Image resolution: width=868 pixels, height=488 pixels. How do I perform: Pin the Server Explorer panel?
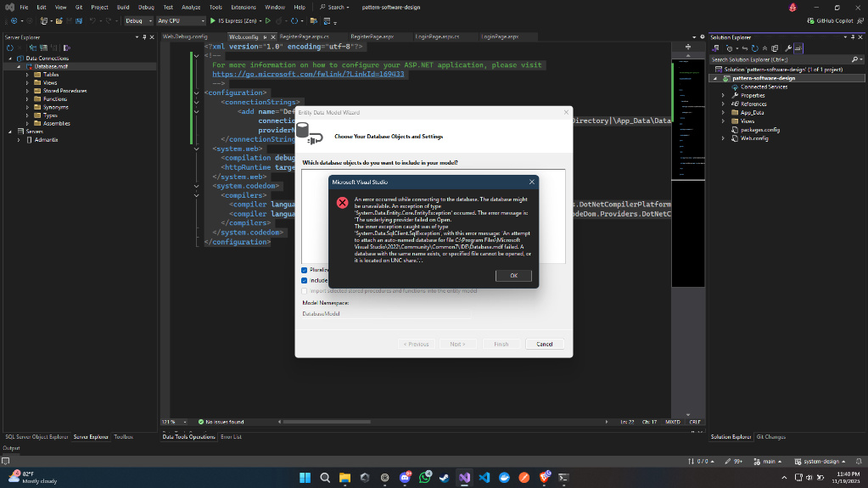[144, 37]
